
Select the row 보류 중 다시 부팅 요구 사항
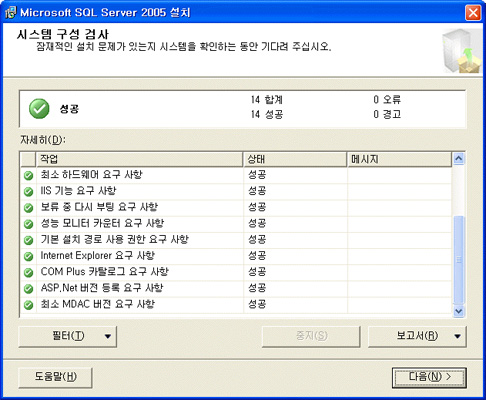236,207
